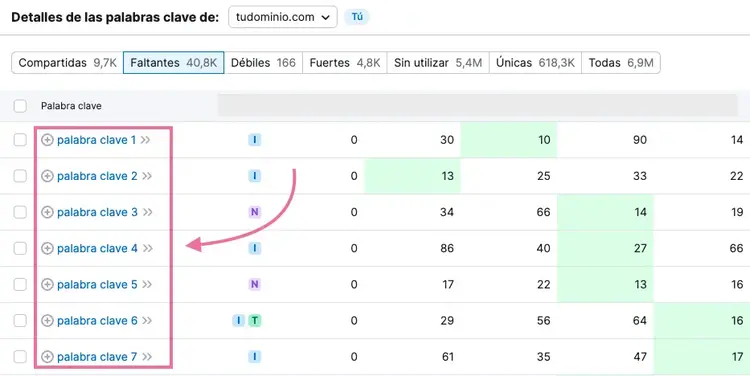Expand details arrows for palabra clave 4
Screen dimensions: 750x376
point(148,249)
